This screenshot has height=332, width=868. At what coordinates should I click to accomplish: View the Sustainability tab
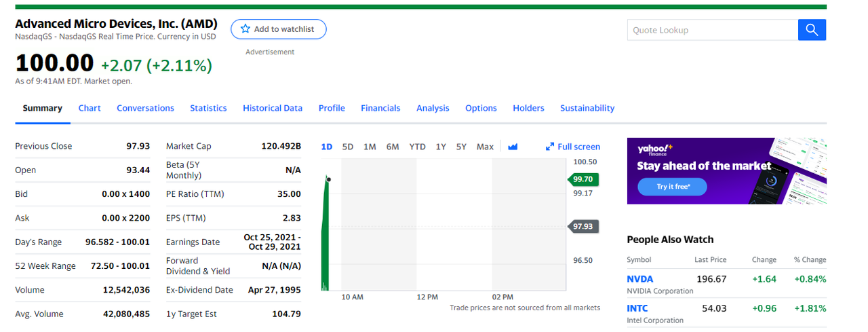587,108
